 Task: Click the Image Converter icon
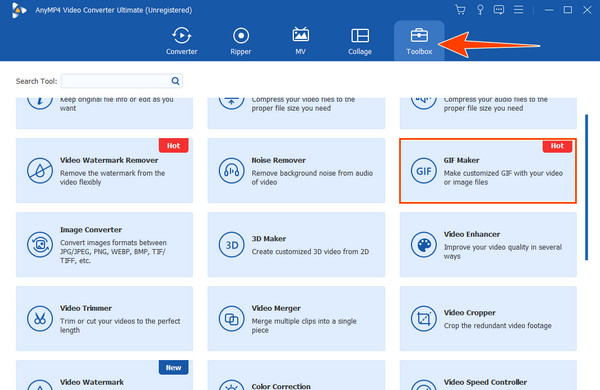click(x=40, y=245)
